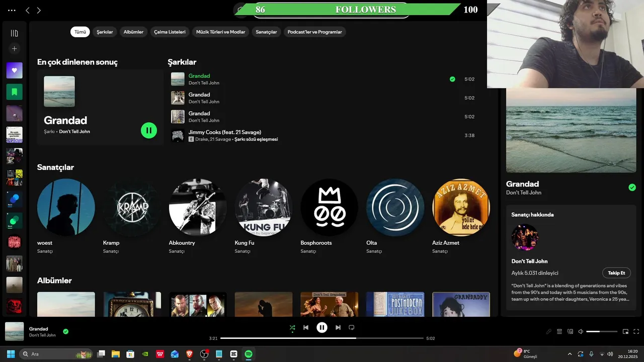
Task: Open the Windows Start menu
Action: (x=11, y=354)
